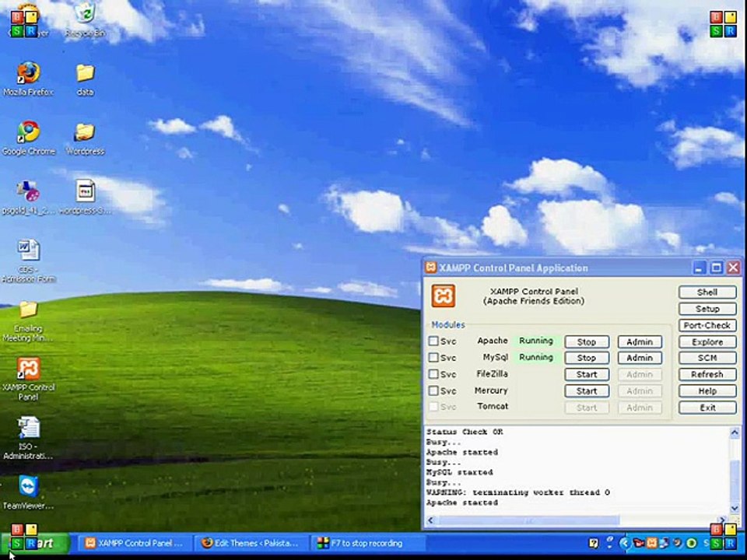Open the Wordpress folder on desktop
747x560 pixels.
[85, 138]
